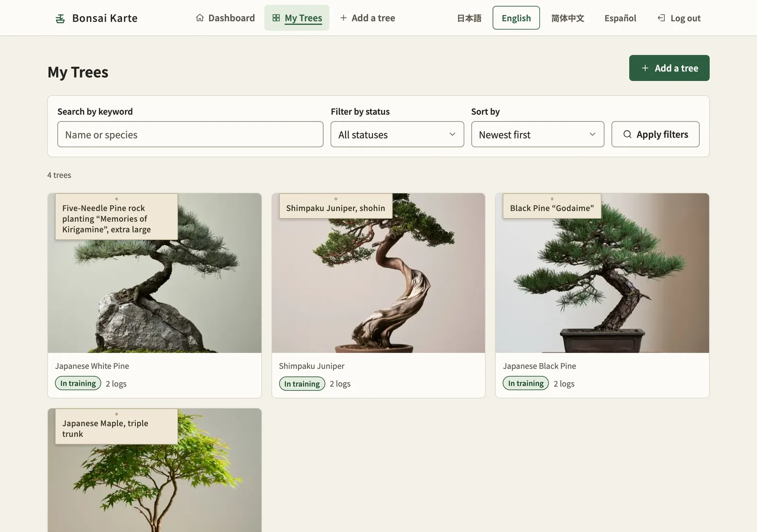
Task: Log out of the account
Action: (679, 18)
